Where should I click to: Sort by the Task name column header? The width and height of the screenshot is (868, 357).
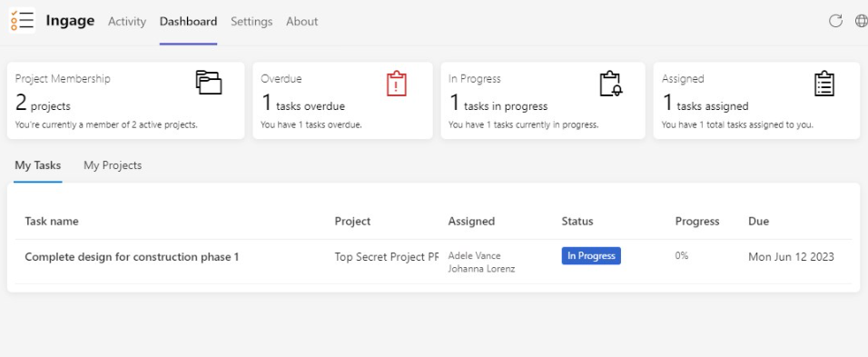coord(52,222)
